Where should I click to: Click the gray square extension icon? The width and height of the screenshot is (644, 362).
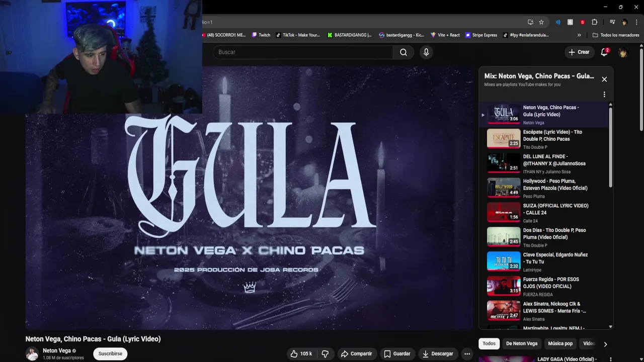click(x=570, y=22)
